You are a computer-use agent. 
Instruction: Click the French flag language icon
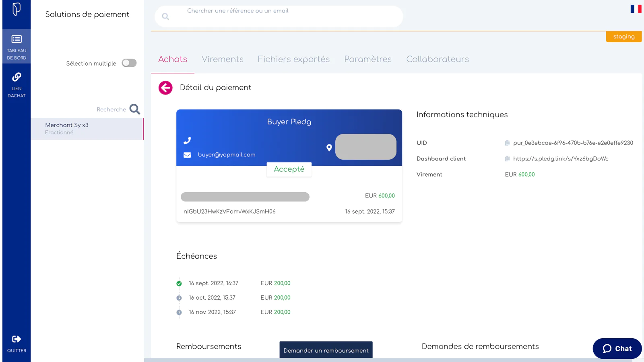[x=636, y=9]
